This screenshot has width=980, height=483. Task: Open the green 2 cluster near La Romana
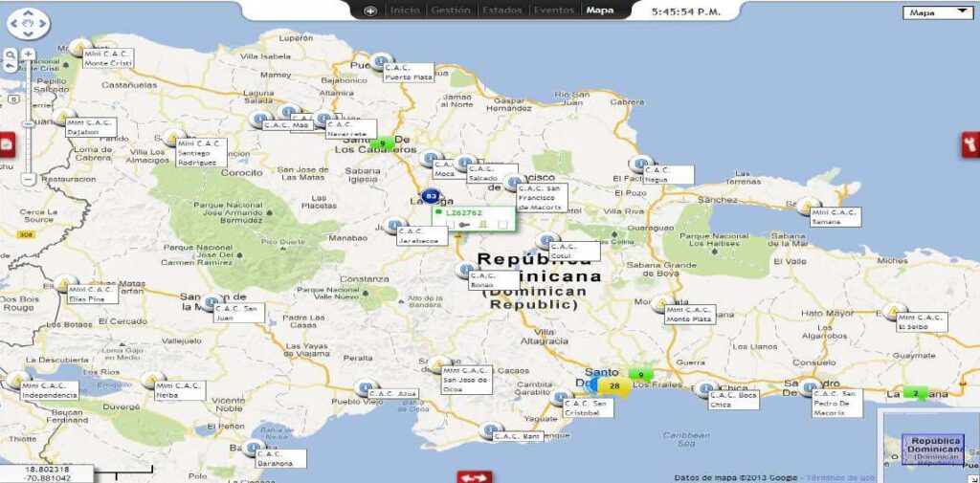click(916, 392)
